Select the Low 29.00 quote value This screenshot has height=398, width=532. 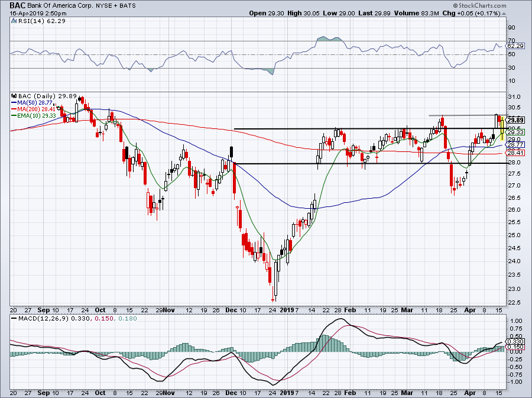(x=339, y=13)
